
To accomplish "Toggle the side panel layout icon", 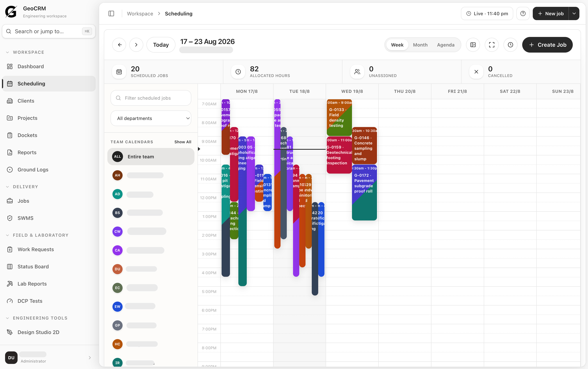I will point(473,45).
